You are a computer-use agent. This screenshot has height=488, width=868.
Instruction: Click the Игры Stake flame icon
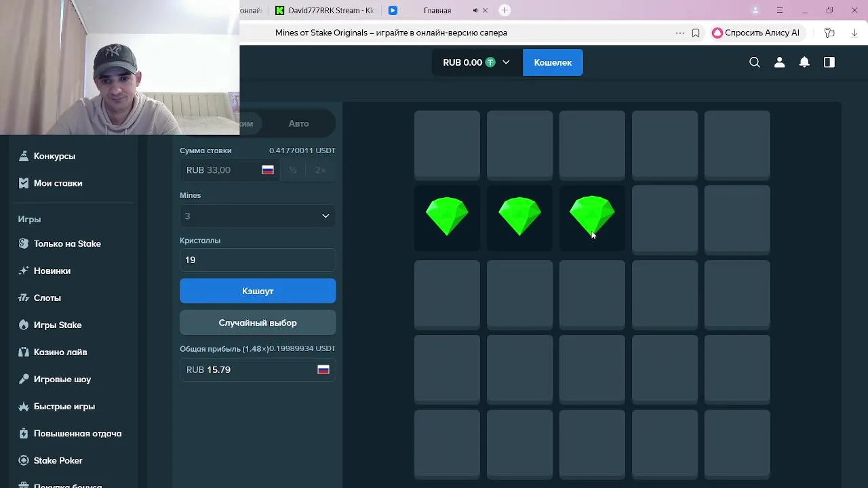pos(24,325)
